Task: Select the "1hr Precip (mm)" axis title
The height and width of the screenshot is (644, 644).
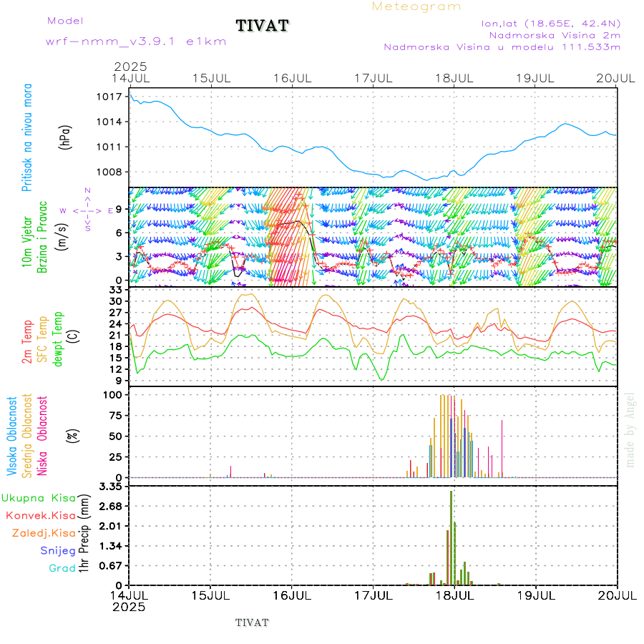Action: click(84, 532)
